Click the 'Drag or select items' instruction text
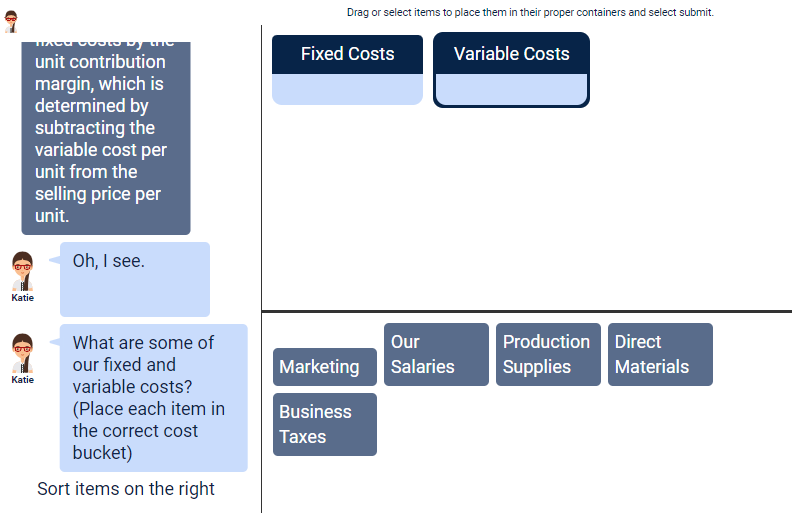The width and height of the screenshot is (792, 513). [530, 12]
